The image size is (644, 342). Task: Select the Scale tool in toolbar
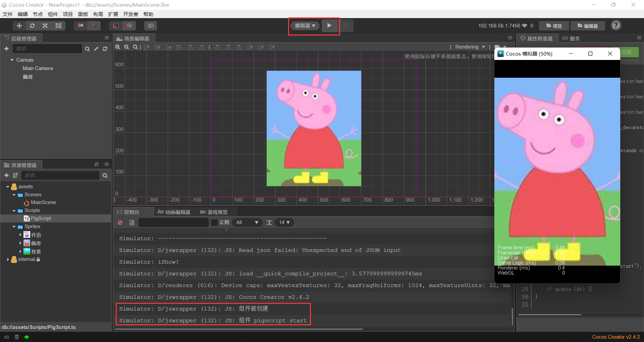coord(45,26)
